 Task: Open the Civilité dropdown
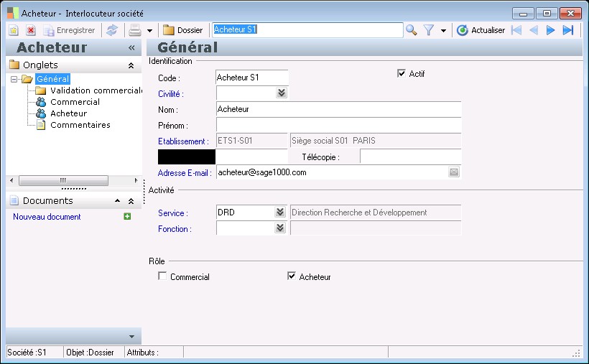click(x=281, y=93)
